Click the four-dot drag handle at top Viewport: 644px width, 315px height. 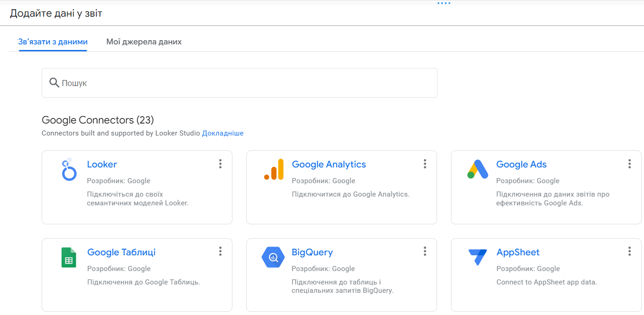tap(444, 3)
